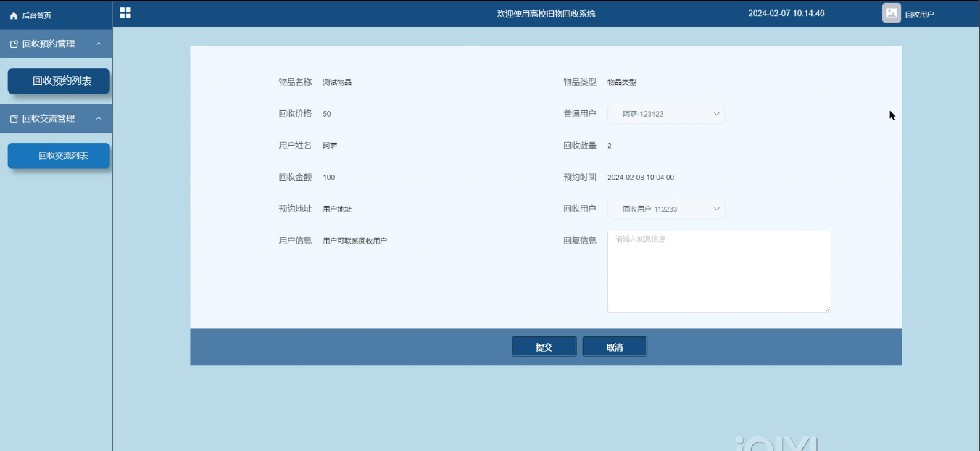Click the 预约地址 value 用户地址

coord(337,210)
